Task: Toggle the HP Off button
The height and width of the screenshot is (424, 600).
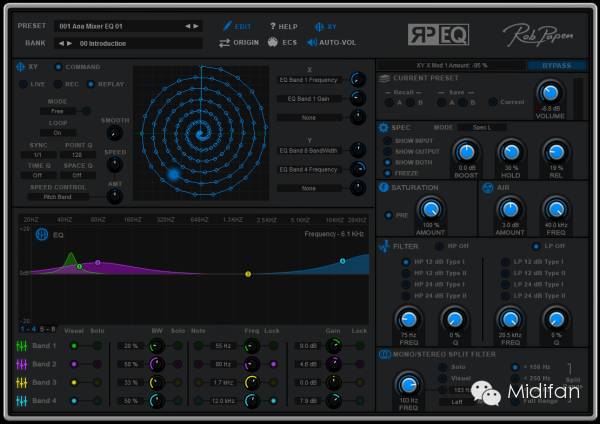Action: coord(439,246)
